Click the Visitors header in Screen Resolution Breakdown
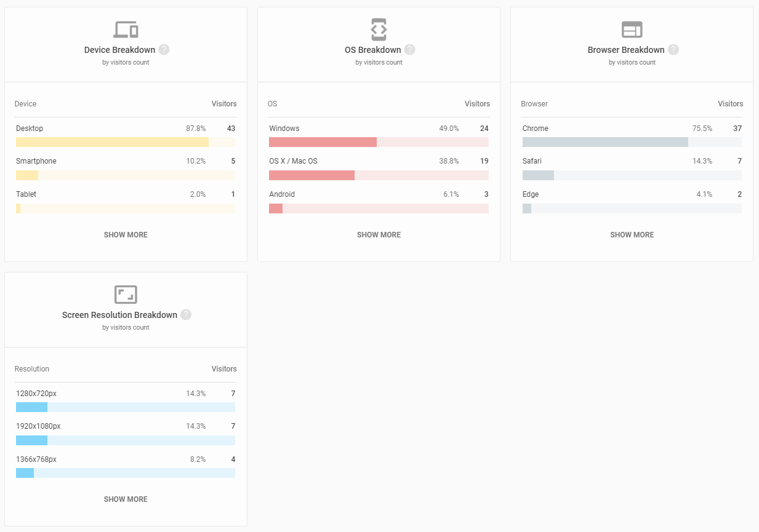Screen dimensions: 759x532 pos(224,369)
